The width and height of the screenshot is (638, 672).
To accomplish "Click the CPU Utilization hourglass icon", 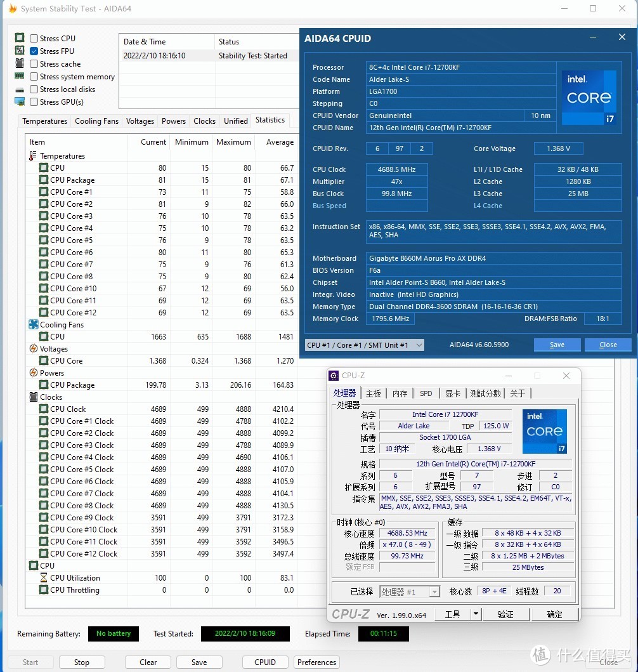I will [x=44, y=577].
